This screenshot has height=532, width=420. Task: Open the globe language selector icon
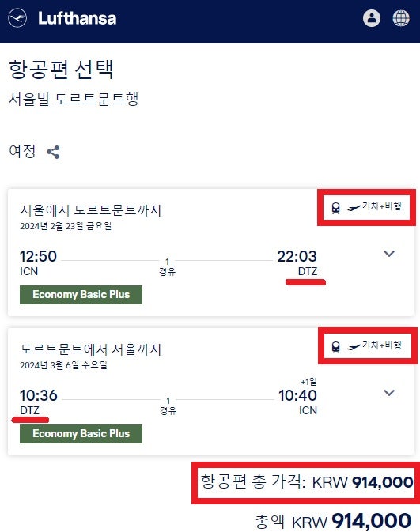coord(401,18)
